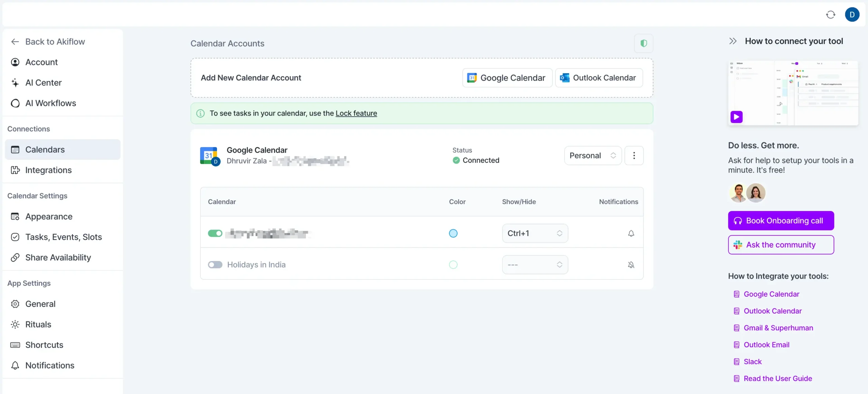Play the How to connect video
Screen dimensions: 868x394
click(x=736, y=117)
